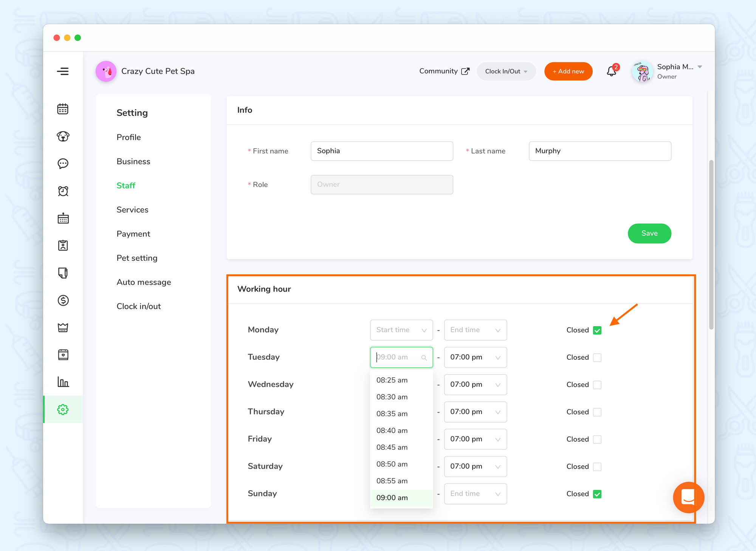756x551 pixels.
Task: Open Saturday end time dropdown
Action: [476, 466]
